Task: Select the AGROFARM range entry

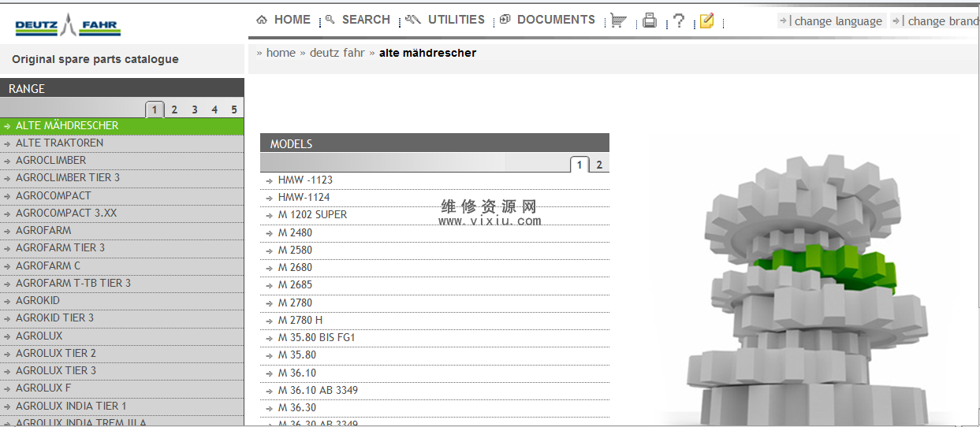Action: [122, 231]
